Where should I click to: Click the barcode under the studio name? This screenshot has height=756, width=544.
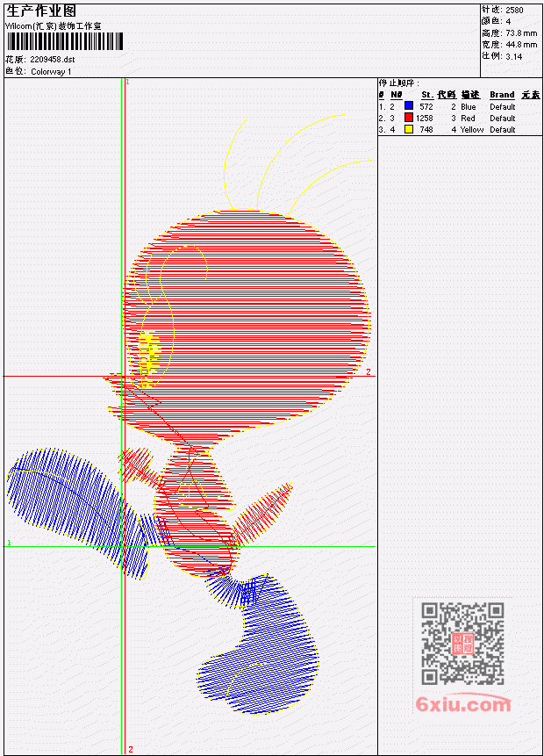coord(65,41)
